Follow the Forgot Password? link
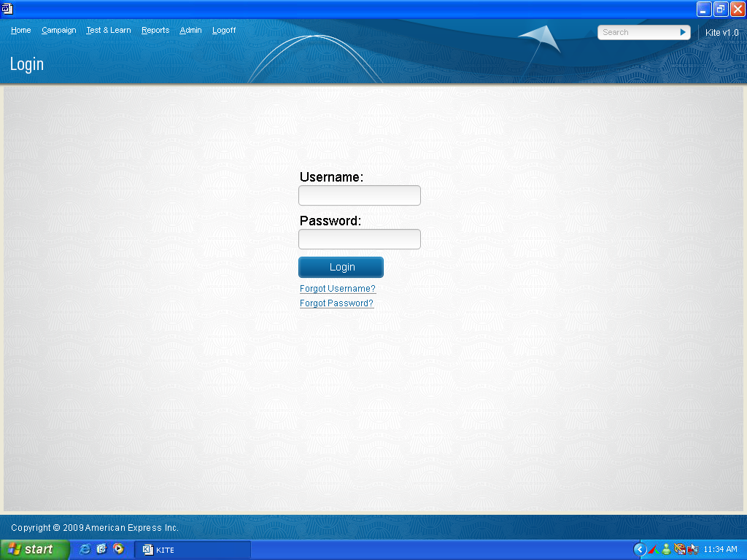747x560 pixels. coord(336,303)
